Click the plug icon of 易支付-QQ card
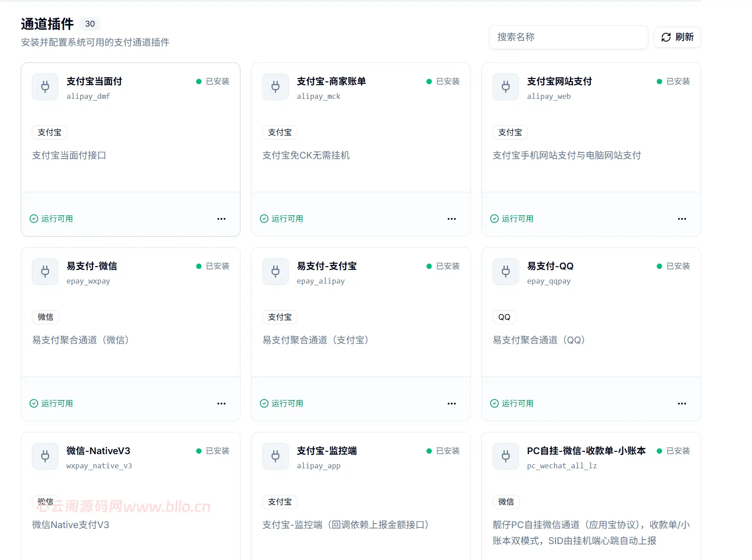752x560 pixels. [x=506, y=271]
